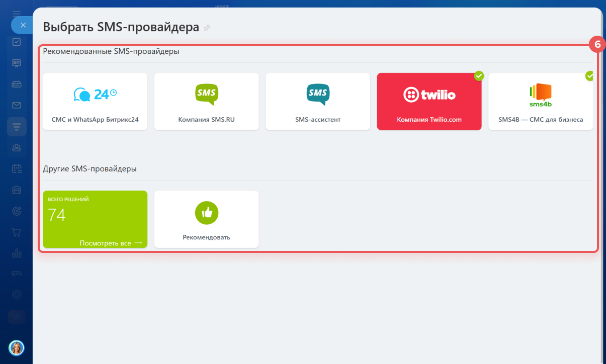The height and width of the screenshot is (364, 606).
Task: Close the SMS provider panel with X
Action: point(23,25)
